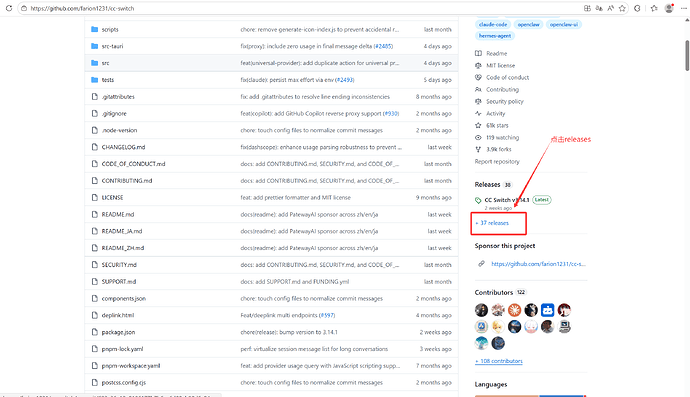
Task: Click the file icon beside package.json
Action: (x=95, y=332)
